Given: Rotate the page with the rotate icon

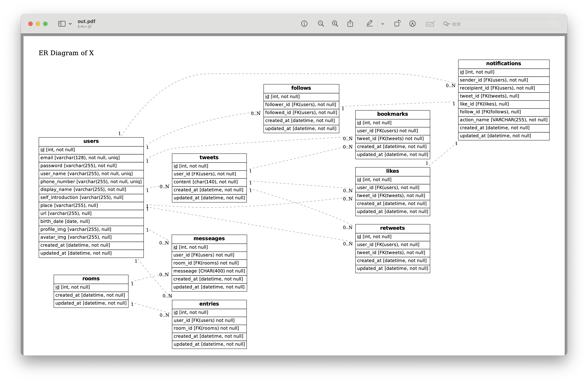Looking at the screenshot, I should 397,24.
